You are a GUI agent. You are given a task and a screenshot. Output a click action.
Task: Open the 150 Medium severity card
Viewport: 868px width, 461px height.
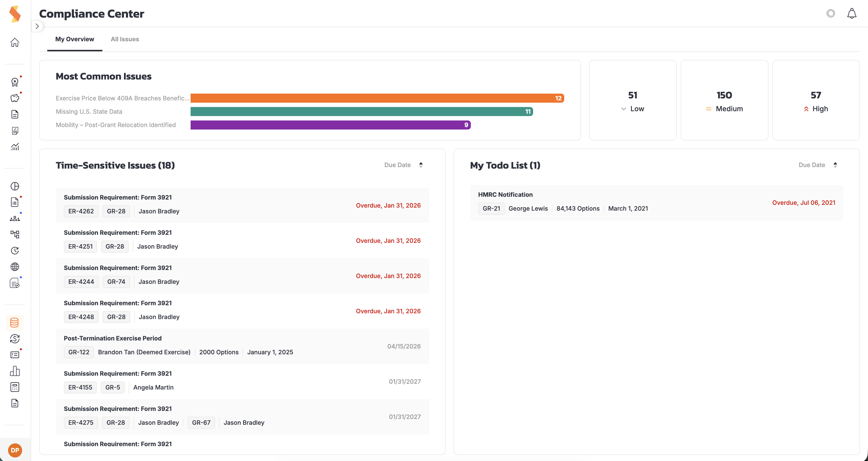(x=724, y=100)
